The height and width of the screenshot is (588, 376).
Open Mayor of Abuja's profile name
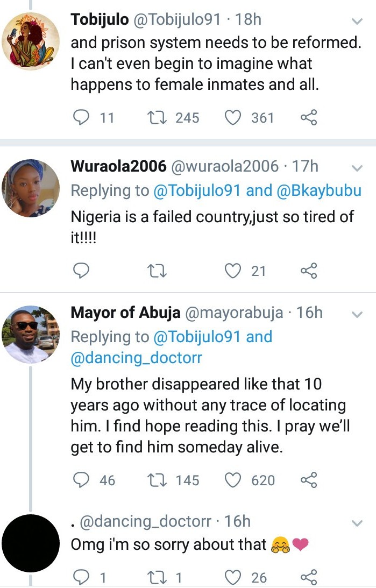(x=125, y=313)
